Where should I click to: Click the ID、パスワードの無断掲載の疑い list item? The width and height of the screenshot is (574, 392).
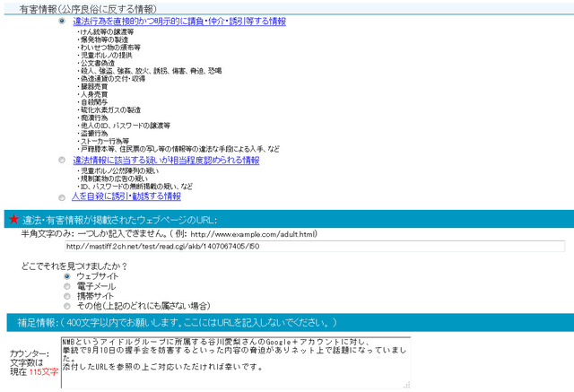[135, 187]
